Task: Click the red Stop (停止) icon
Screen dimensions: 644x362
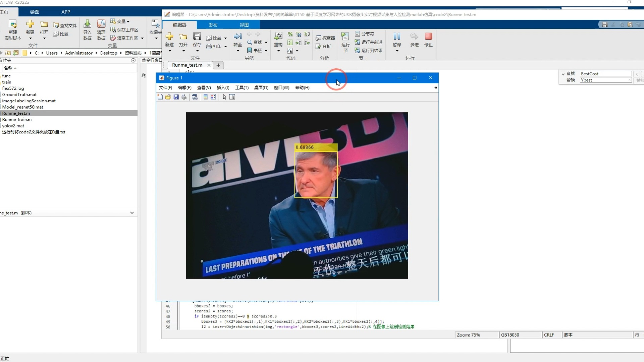Action: [428, 36]
